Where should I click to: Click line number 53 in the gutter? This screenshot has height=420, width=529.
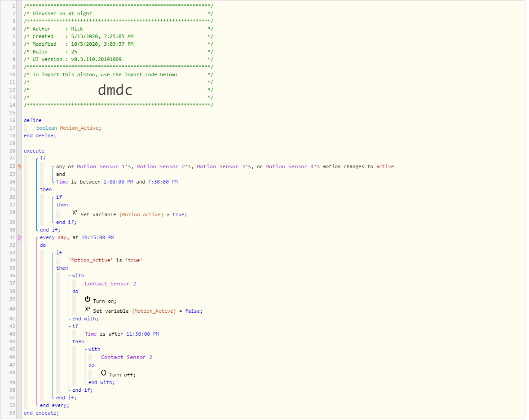tap(12, 413)
